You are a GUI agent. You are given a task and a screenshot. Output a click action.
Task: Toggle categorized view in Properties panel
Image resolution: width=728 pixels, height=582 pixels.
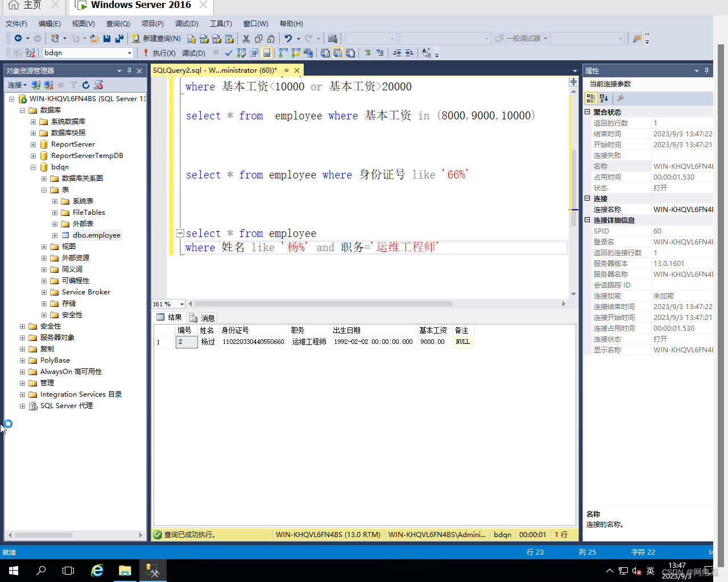pyautogui.click(x=591, y=98)
